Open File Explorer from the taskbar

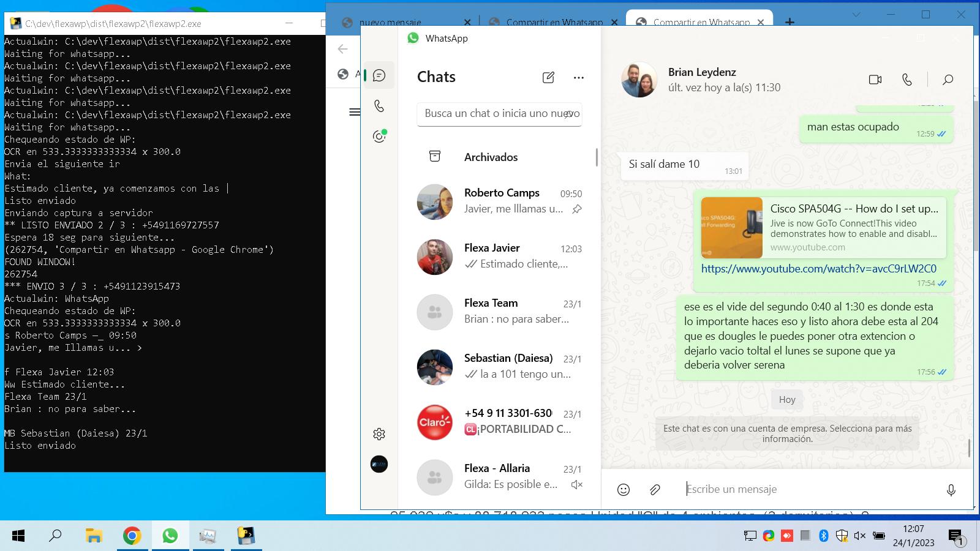point(94,536)
